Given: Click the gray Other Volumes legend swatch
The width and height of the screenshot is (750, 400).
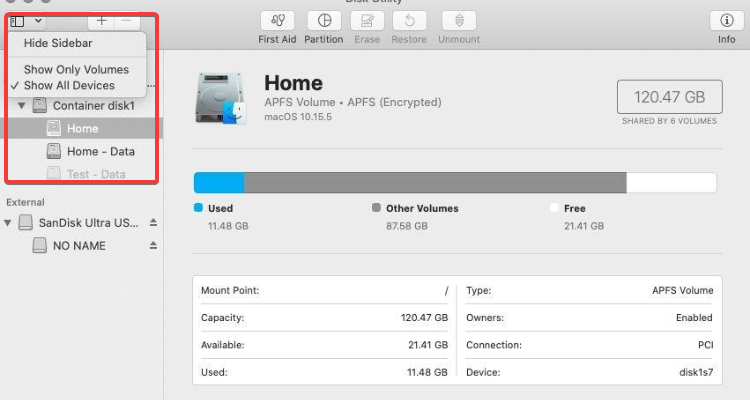Looking at the screenshot, I should point(376,208).
